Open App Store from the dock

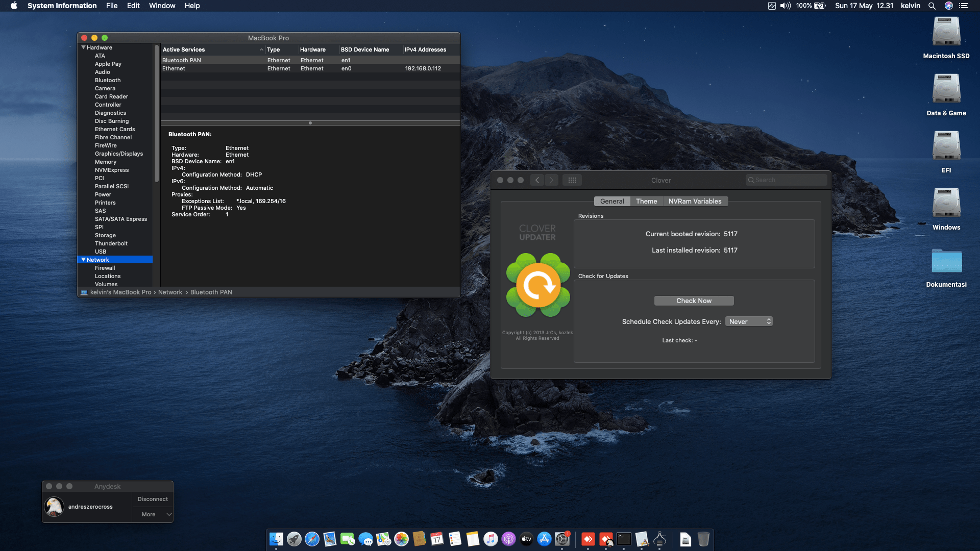pos(544,539)
